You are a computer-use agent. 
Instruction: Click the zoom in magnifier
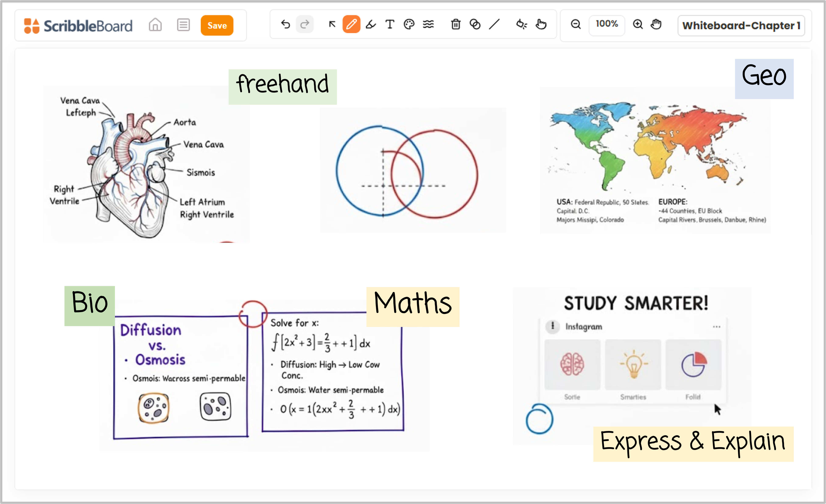coord(638,24)
